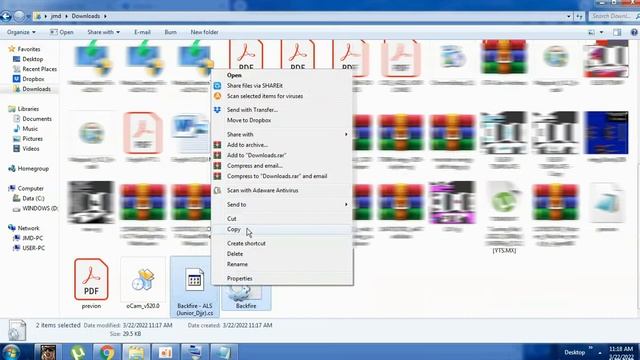The width and height of the screenshot is (640, 360).
Task: Select Dropbox in Favorites sidebar
Action: click(33, 79)
